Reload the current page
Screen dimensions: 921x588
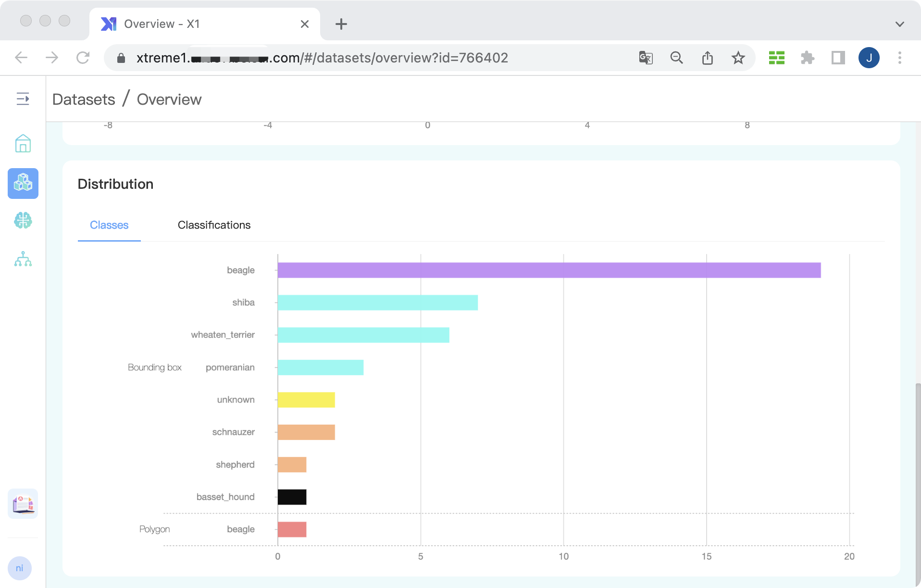[x=83, y=58]
